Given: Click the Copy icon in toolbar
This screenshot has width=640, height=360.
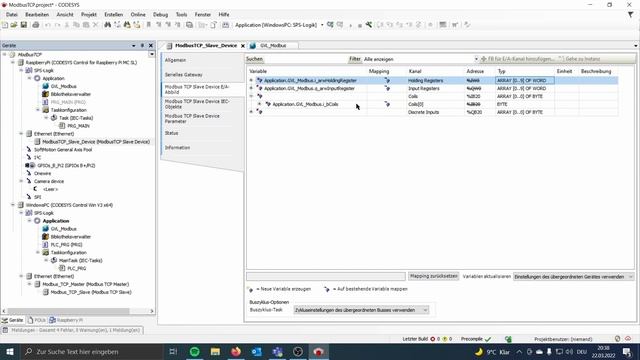Looking at the screenshot, I should point(76,25).
